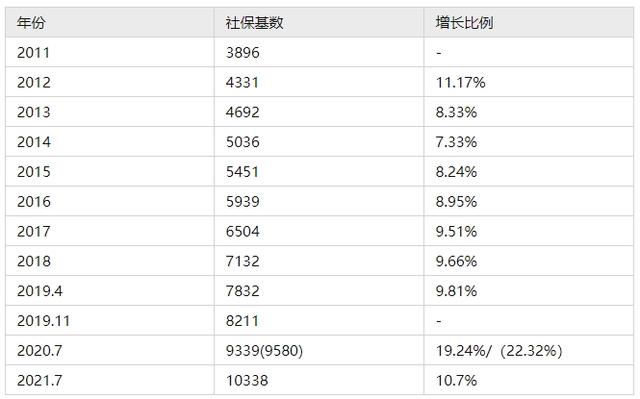Click the 10.7% growth cell
The height and width of the screenshot is (399, 640).
(x=529, y=380)
